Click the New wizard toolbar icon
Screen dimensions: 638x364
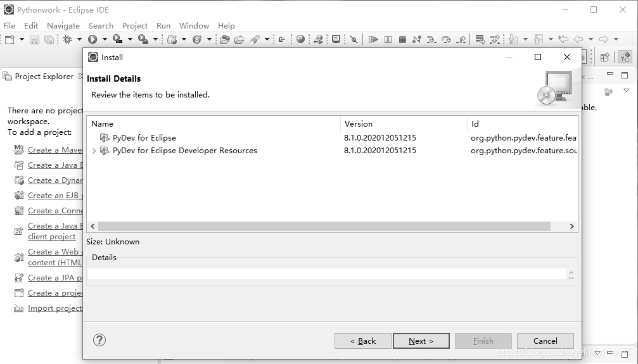coord(10,39)
